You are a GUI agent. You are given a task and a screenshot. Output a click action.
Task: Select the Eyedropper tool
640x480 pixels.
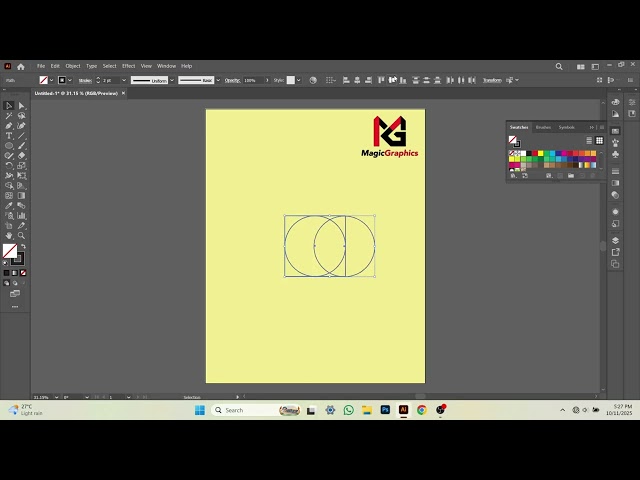(9, 206)
